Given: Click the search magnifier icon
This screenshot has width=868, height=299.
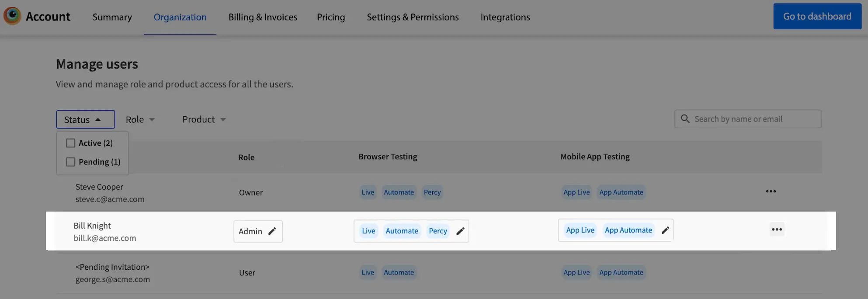Looking at the screenshot, I should click(x=685, y=119).
